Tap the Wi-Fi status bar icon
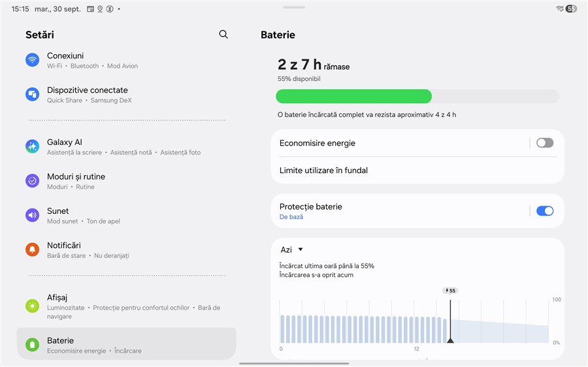Image resolution: width=588 pixels, height=367 pixels. click(560, 8)
